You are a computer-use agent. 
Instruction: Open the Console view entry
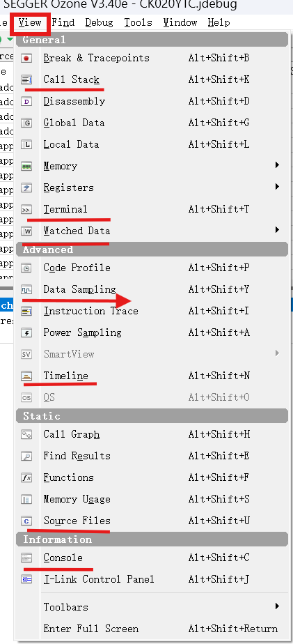click(x=152, y=558)
